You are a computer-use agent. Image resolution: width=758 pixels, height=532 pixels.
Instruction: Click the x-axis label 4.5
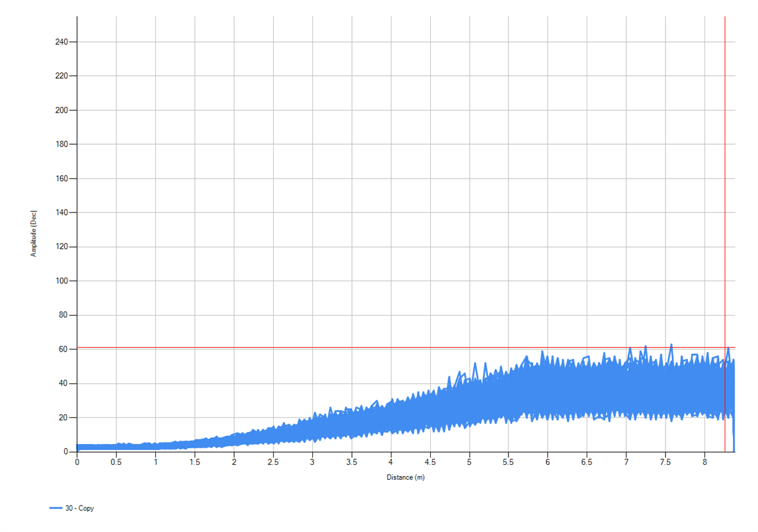point(430,461)
